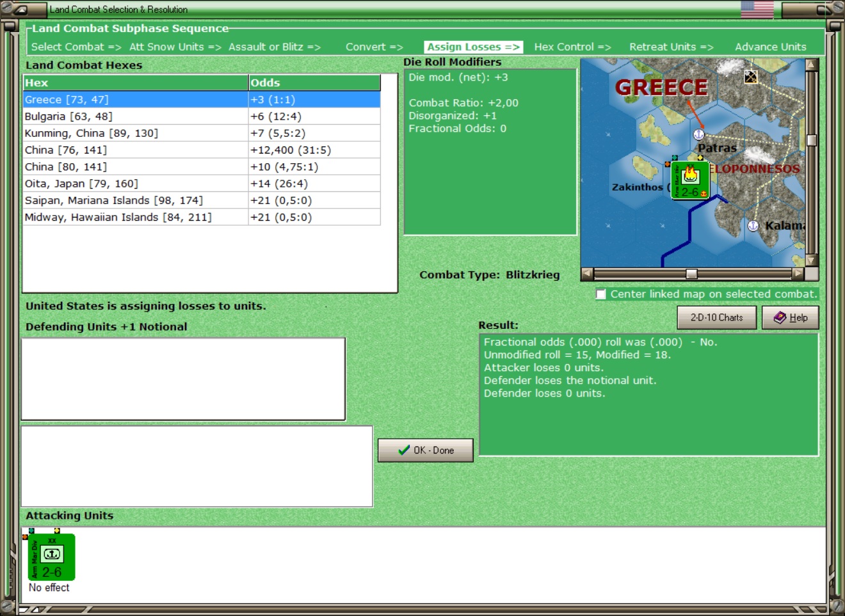Click the map scroll right arrow

[x=798, y=274]
